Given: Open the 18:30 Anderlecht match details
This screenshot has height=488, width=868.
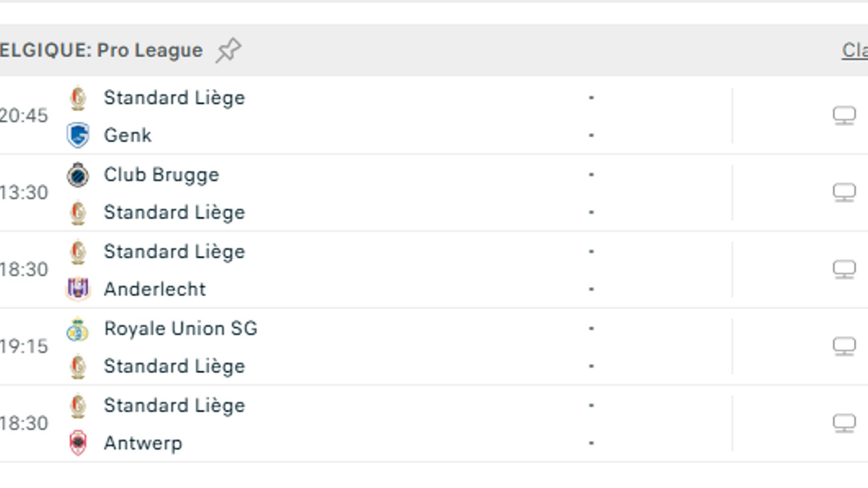Looking at the screenshot, I should 316,269.
